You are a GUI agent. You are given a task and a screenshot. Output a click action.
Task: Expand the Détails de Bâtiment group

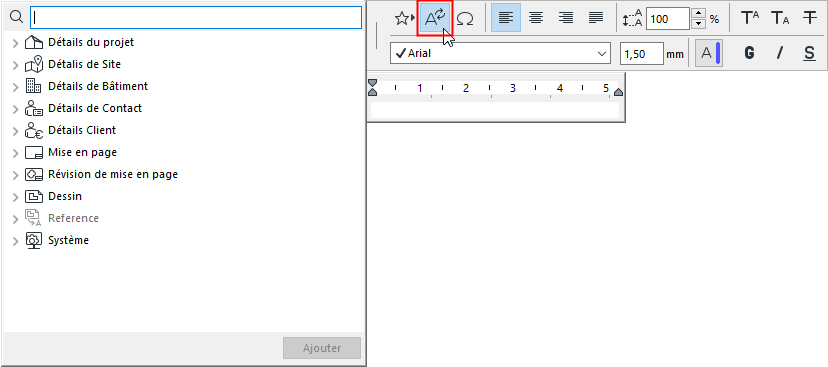pyautogui.click(x=15, y=87)
